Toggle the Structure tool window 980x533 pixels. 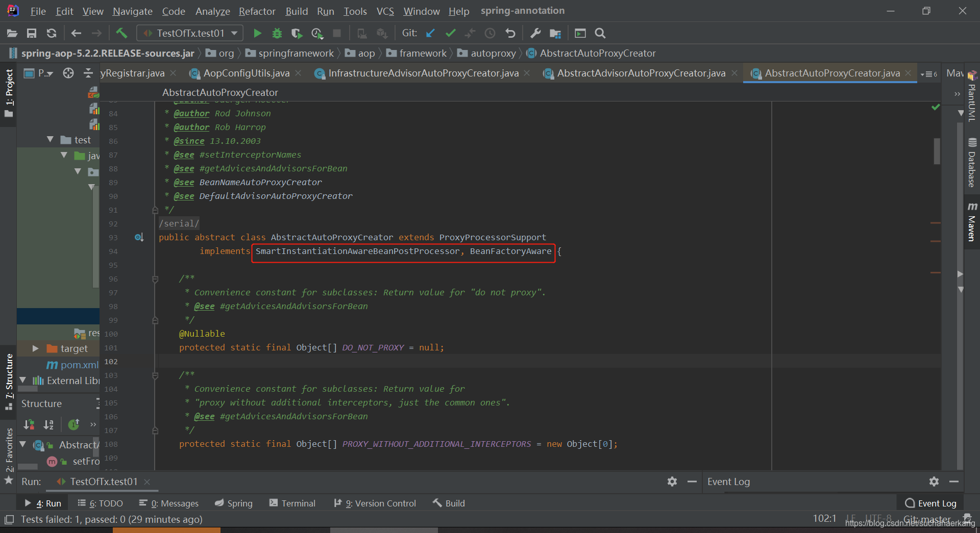pyautogui.click(x=9, y=382)
